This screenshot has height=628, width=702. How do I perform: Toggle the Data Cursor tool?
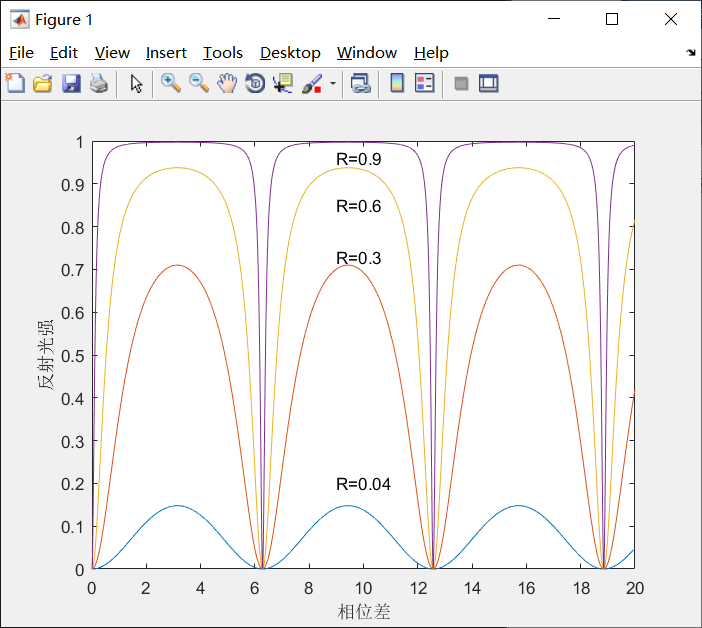click(x=283, y=84)
